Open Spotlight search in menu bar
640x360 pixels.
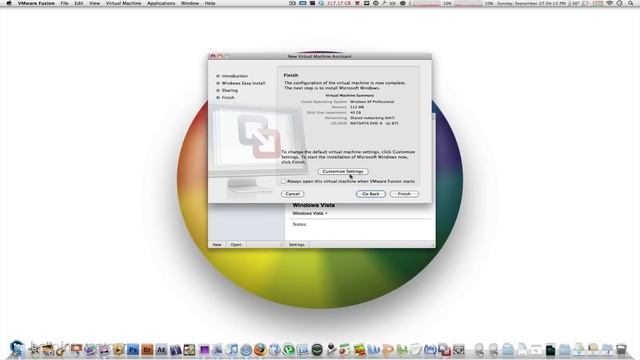coord(631,3)
